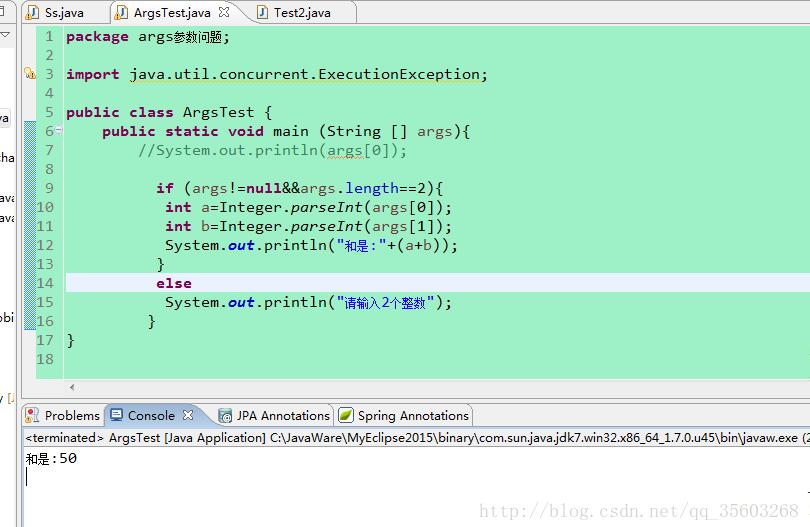Click the Java file icon on Test2.java tab

pyautogui.click(x=262, y=12)
